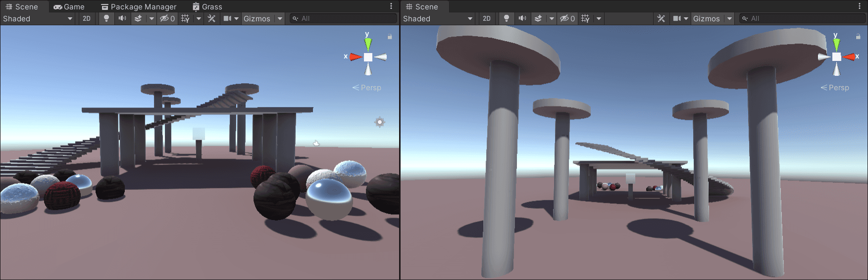Toggle scene audio in the right Scene view
This screenshot has width=868, height=280.
[522, 18]
